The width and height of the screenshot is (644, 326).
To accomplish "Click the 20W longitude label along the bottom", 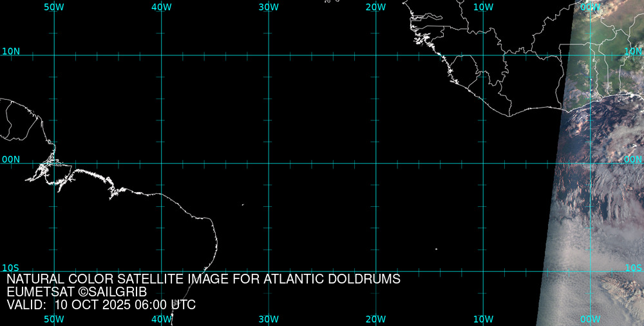I will (375, 319).
